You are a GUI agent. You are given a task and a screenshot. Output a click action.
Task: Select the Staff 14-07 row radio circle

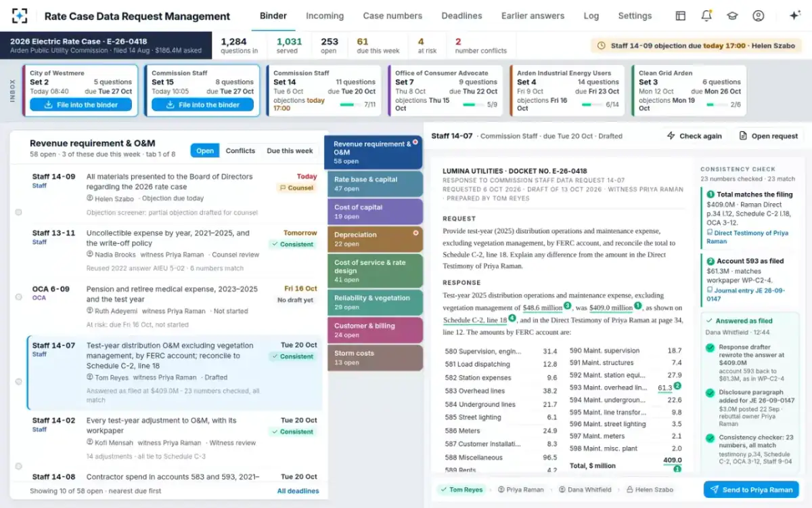[18, 381]
